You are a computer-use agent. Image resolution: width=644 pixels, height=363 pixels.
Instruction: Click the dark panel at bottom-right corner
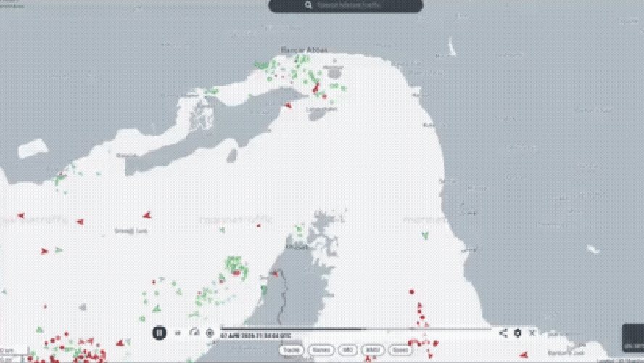click(x=632, y=338)
